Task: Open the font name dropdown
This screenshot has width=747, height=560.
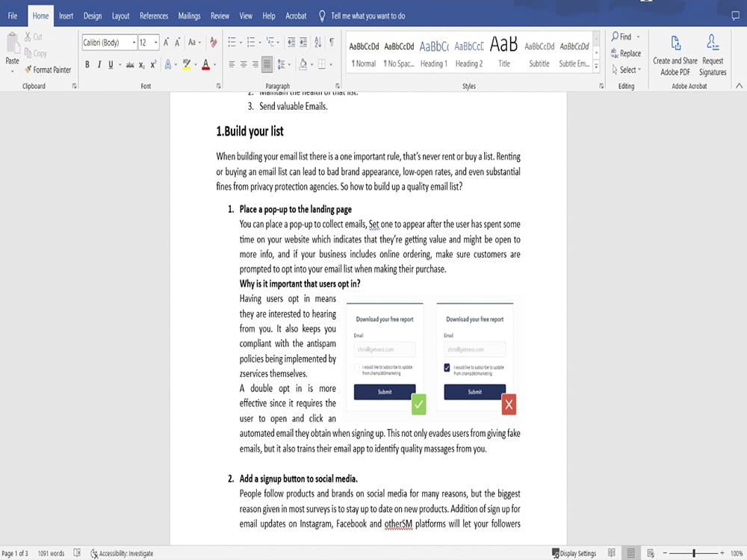Action: 134,43
